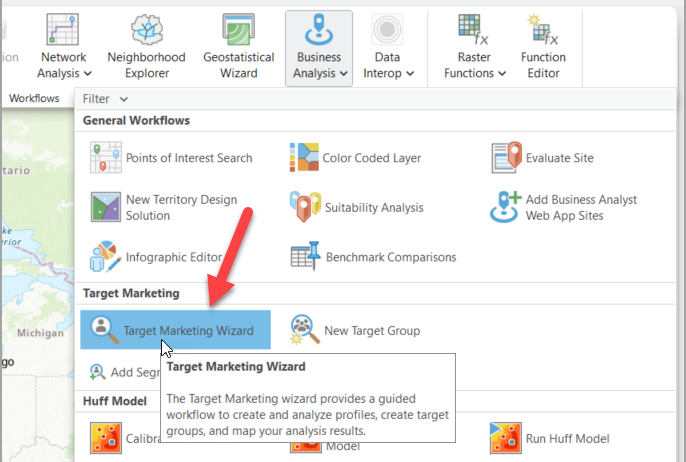
Task: Click the Evaluate Site icon
Action: click(x=507, y=158)
